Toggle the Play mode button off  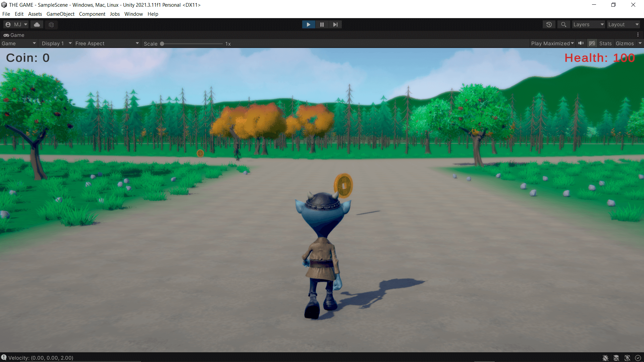[x=308, y=24]
